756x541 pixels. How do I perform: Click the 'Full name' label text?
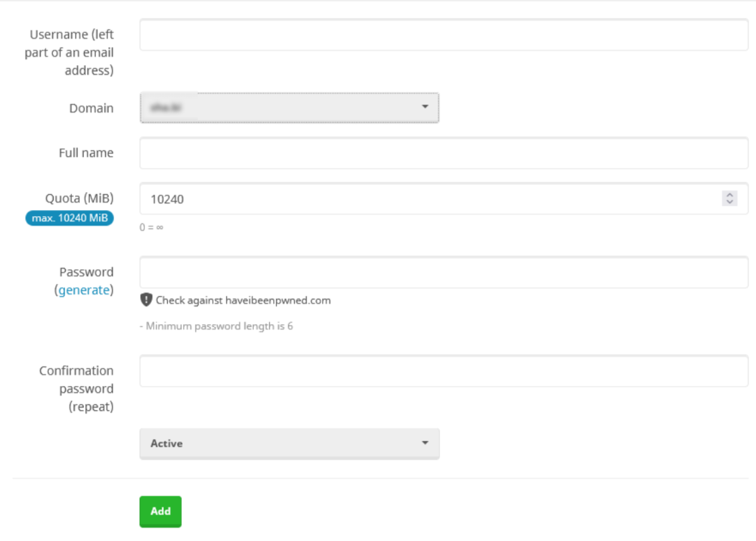click(x=86, y=153)
